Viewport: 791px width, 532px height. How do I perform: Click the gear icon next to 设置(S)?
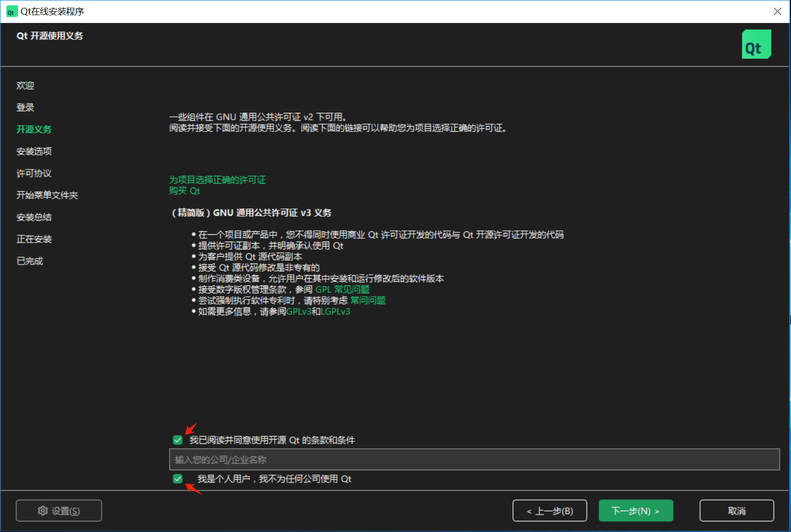pos(43,511)
